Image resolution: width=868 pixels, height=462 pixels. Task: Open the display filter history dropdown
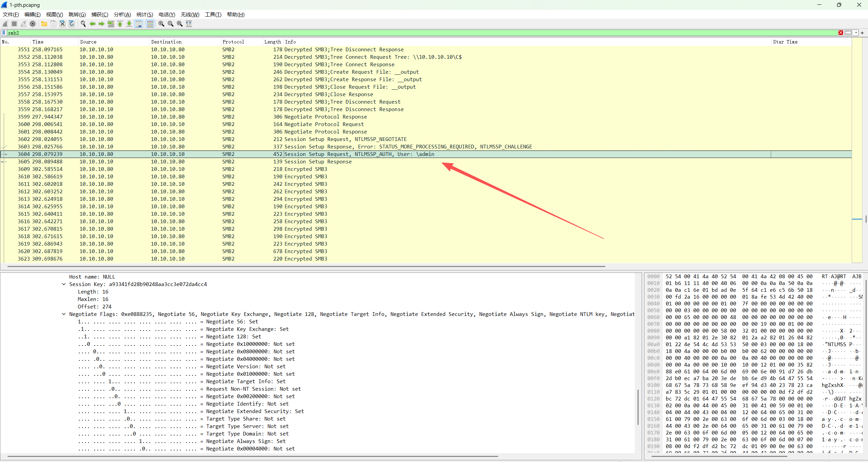point(856,33)
